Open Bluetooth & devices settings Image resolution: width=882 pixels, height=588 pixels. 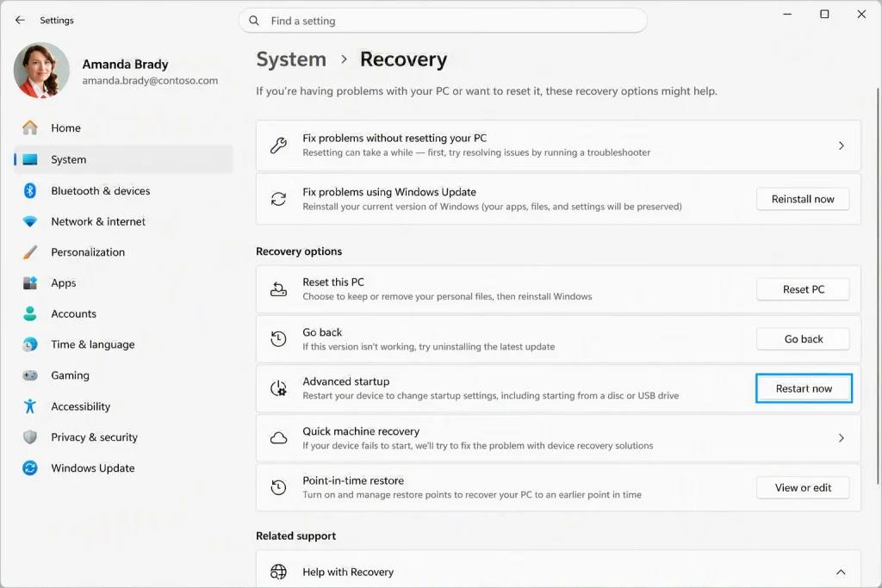coord(123,190)
